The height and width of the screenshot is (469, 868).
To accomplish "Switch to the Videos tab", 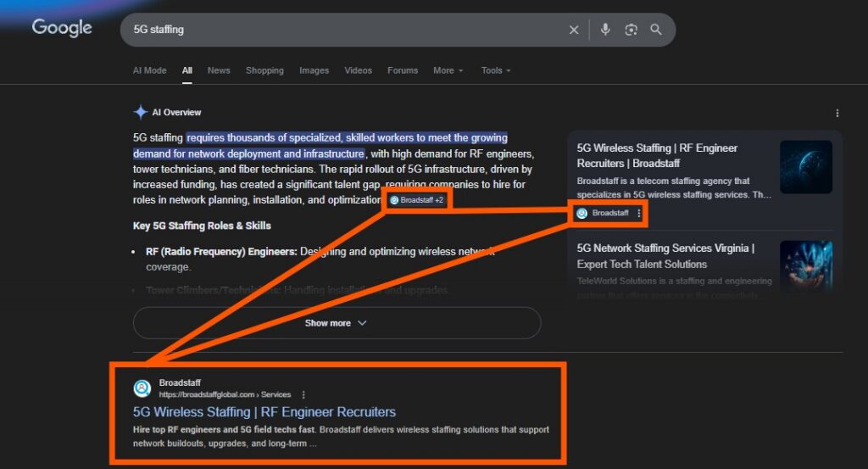I will pyautogui.click(x=359, y=70).
